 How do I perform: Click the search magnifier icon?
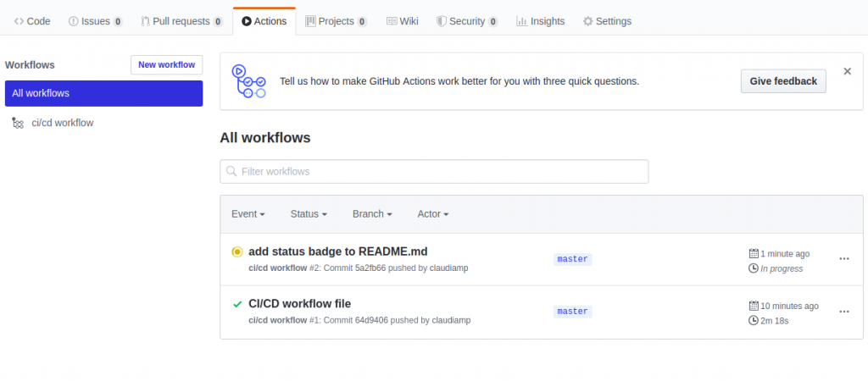click(231, 171)
